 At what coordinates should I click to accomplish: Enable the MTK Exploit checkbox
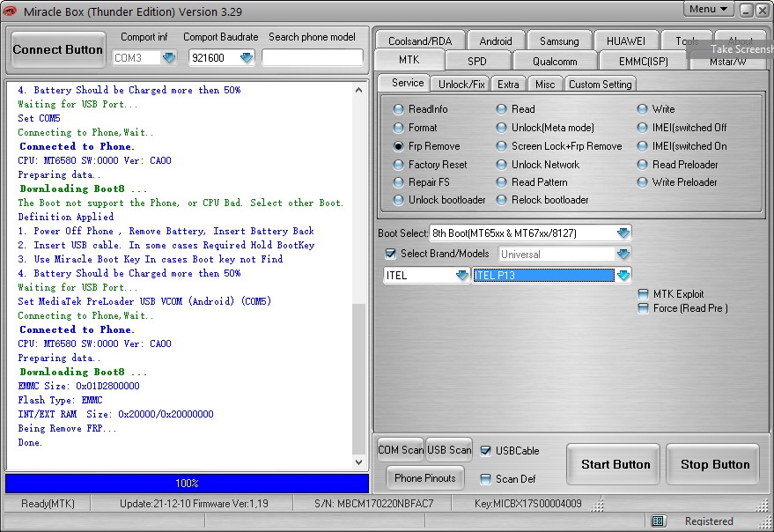pos(643,294)
